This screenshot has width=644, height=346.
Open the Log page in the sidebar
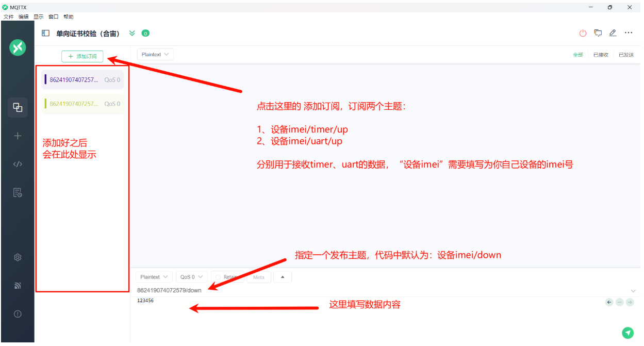[x=18, y=192]
